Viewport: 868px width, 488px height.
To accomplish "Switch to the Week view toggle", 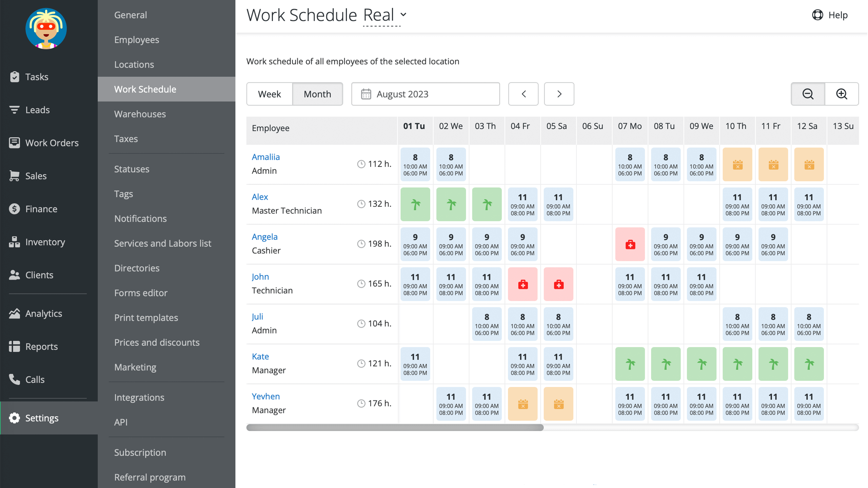I will point(270,94).
